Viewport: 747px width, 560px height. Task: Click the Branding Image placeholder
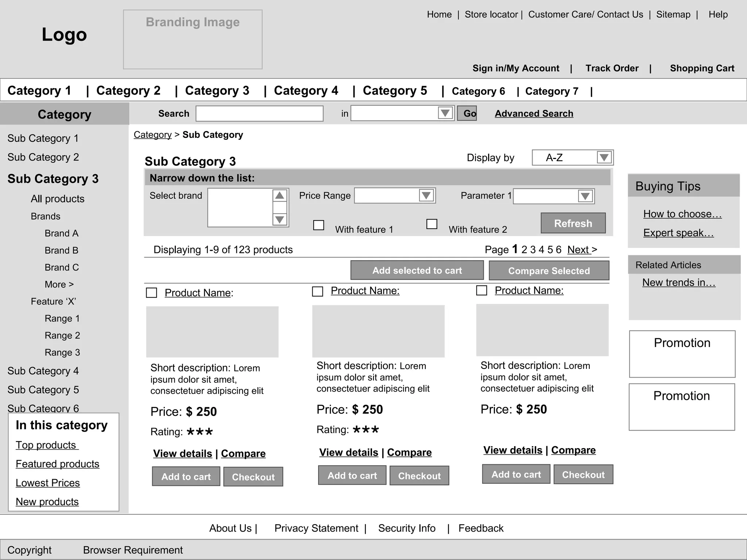[x=193, y=39]
